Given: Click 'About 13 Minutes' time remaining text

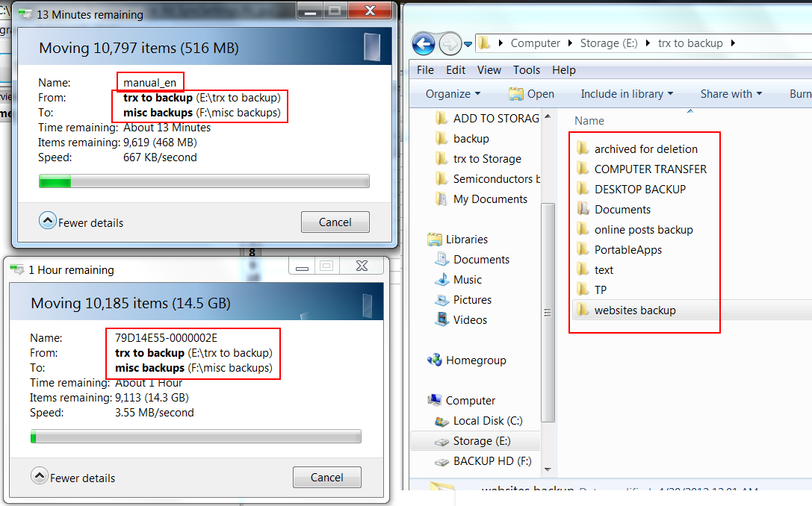Looking at the screenshot, I should click(x=167, y=128).
